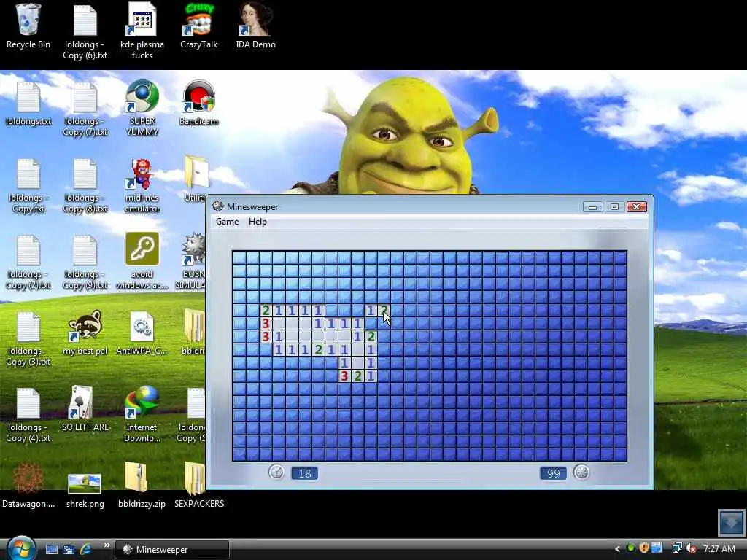This screenshot has height=560, width=747.
Task: Minimize the Minesweeper window
Action: point(592,206)
